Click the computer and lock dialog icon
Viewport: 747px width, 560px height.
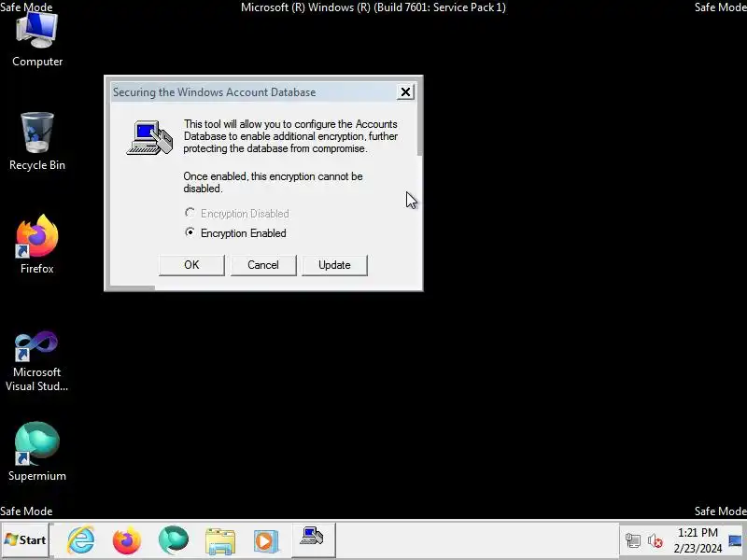point(149,137)
